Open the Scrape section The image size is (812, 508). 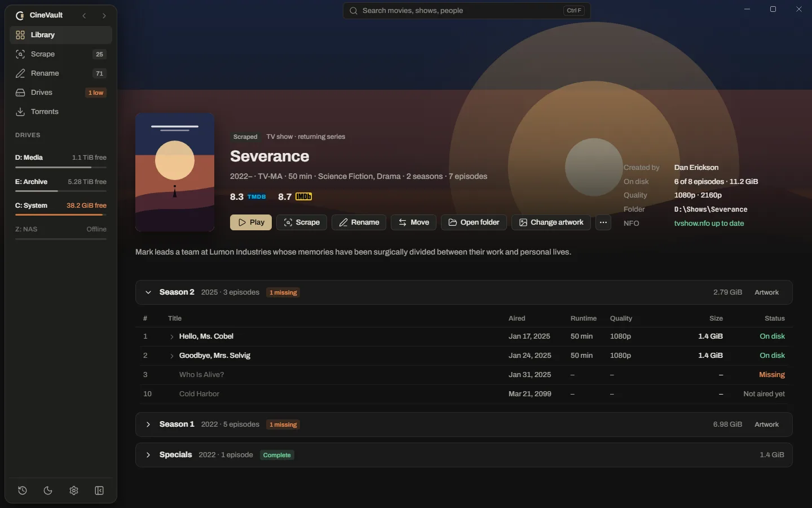click(x=61, y=54)
